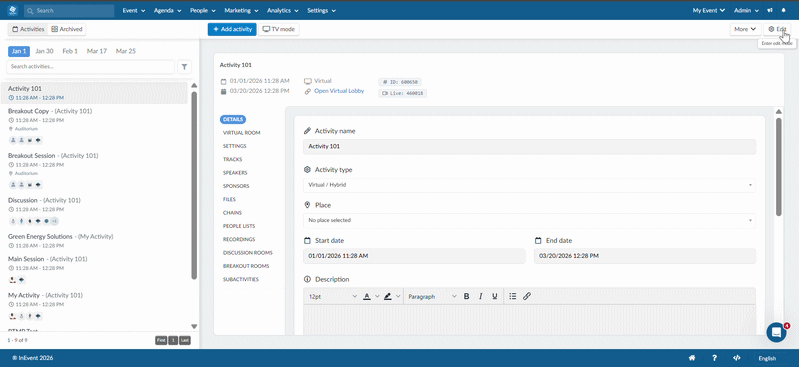Open the Analytics menu
Image resolution: width=799 pixels, height=367 pixels.
(283, 10)
